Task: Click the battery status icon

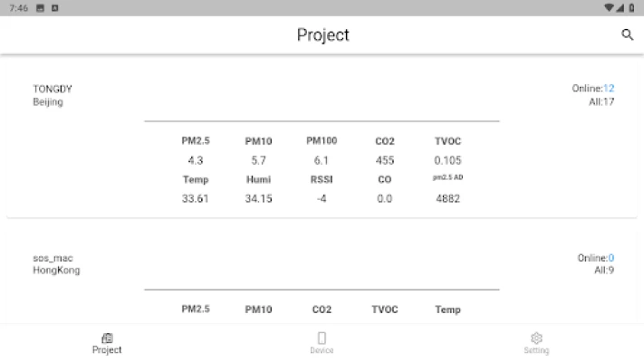Action: [x=631, y=7]
